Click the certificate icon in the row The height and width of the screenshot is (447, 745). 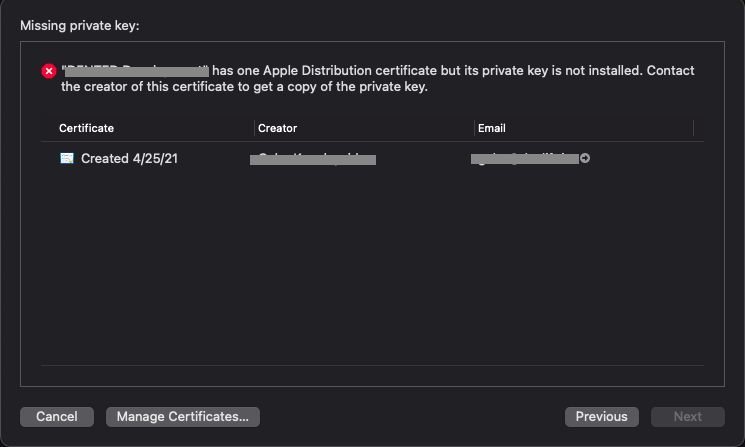click(67, 158)
